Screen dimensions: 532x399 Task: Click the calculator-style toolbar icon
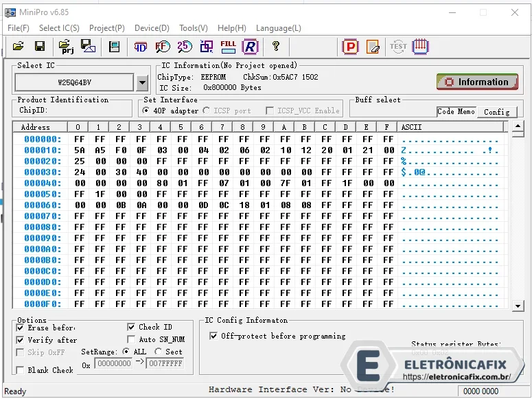click(115, 47)
